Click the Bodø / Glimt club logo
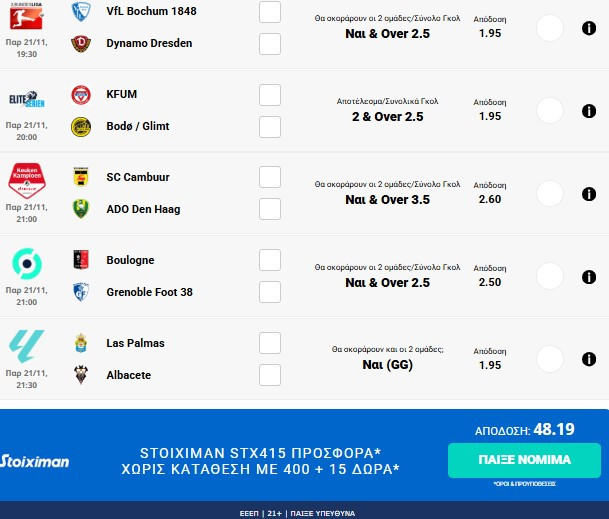The height and width of the screenshot is (519, 609). pyautogui.click(x=81, y=126)
